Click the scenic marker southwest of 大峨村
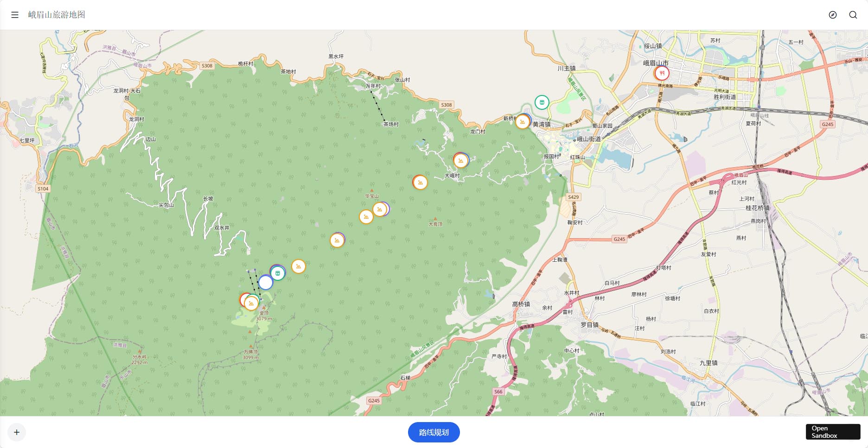 pos(420,183)
